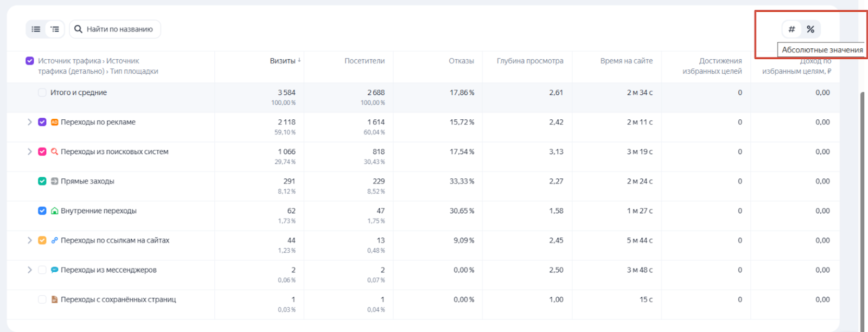Click the ad traffic icon
This screenshot has height=332, width=868.
(x=54, y=122)
